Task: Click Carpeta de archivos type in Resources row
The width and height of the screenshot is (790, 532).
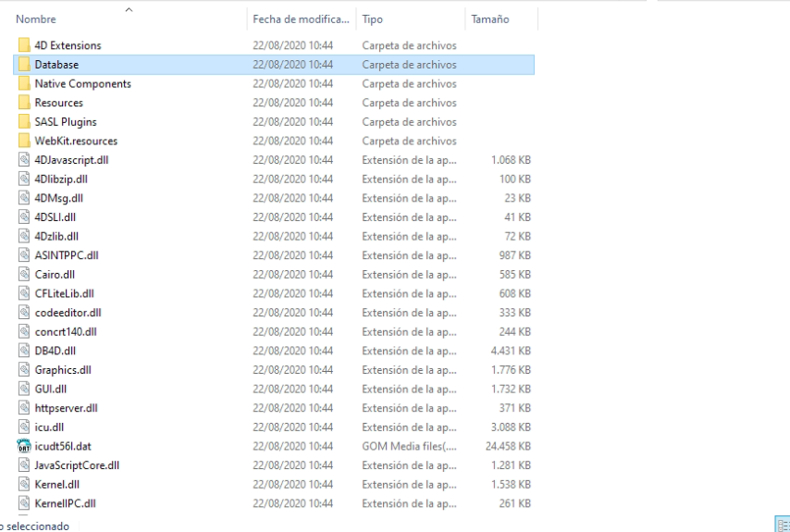Action: tap(409, 103)
